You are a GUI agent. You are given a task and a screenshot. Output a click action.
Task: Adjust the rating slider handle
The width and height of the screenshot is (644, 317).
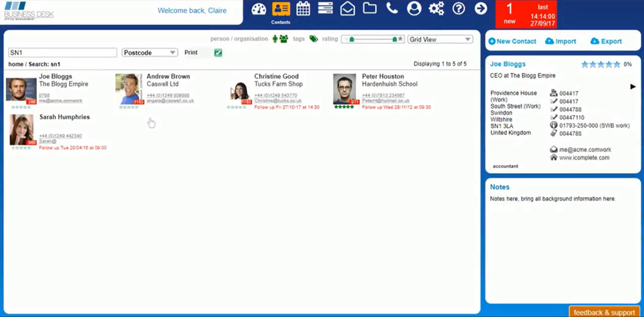(x=395, y=38)
